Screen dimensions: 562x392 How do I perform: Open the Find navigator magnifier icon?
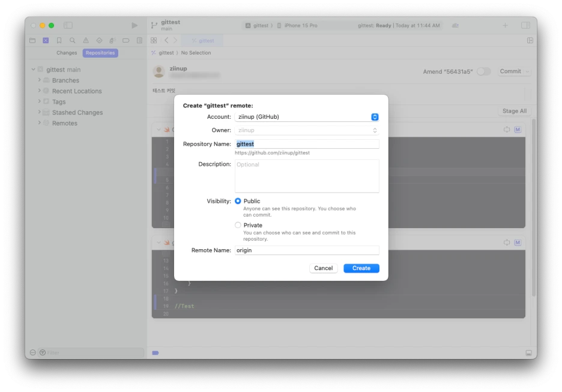pos(73,40)
